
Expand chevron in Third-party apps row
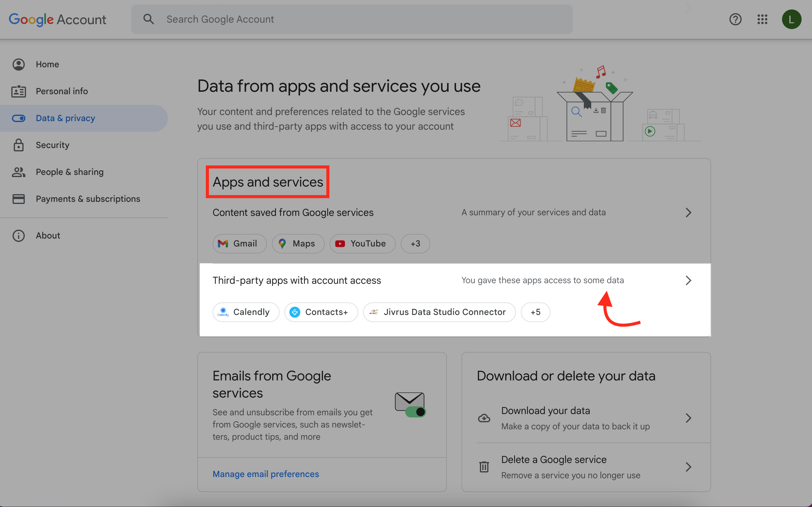(x=688, y=280)
